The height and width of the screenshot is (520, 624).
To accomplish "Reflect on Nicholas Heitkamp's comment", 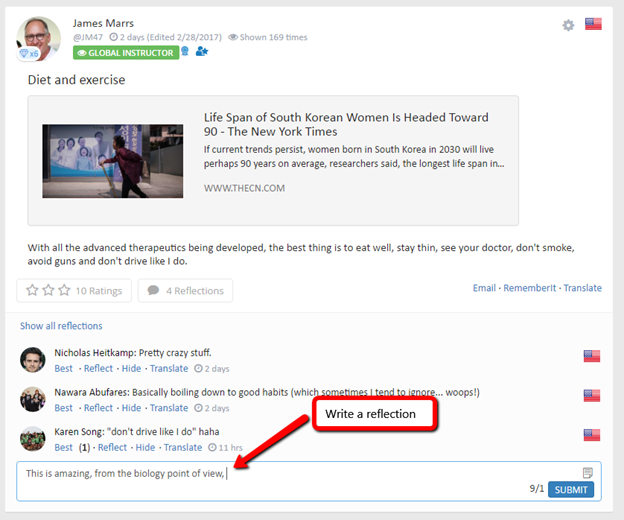I will 98,368.
